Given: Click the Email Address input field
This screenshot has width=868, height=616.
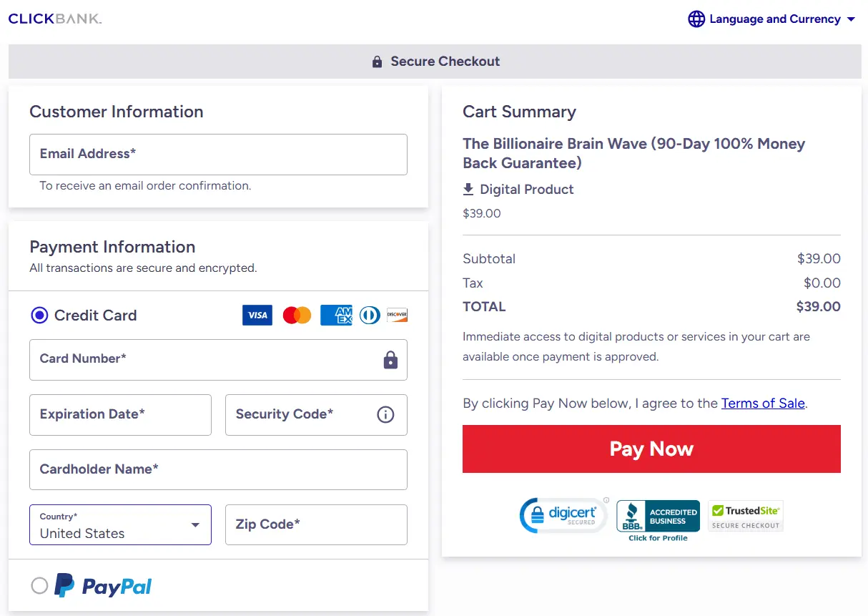Looking at the screenshot, I should click(218, 154).
